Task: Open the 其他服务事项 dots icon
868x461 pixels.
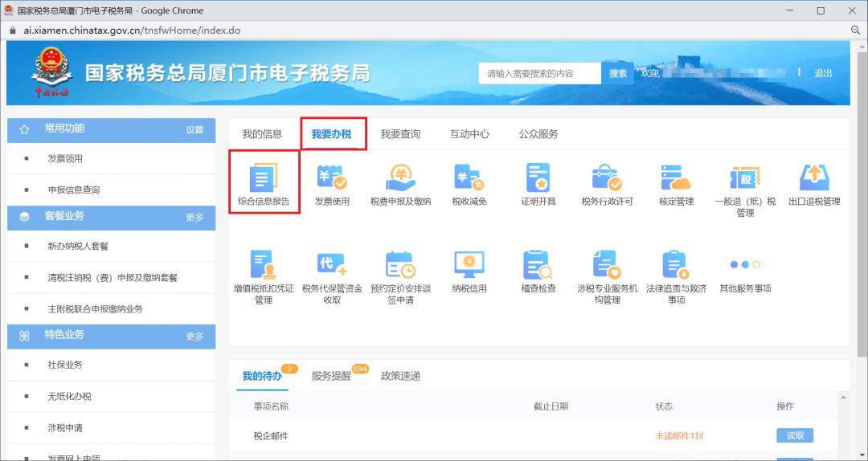Action: pyautogui.click(x=745, y=264)
